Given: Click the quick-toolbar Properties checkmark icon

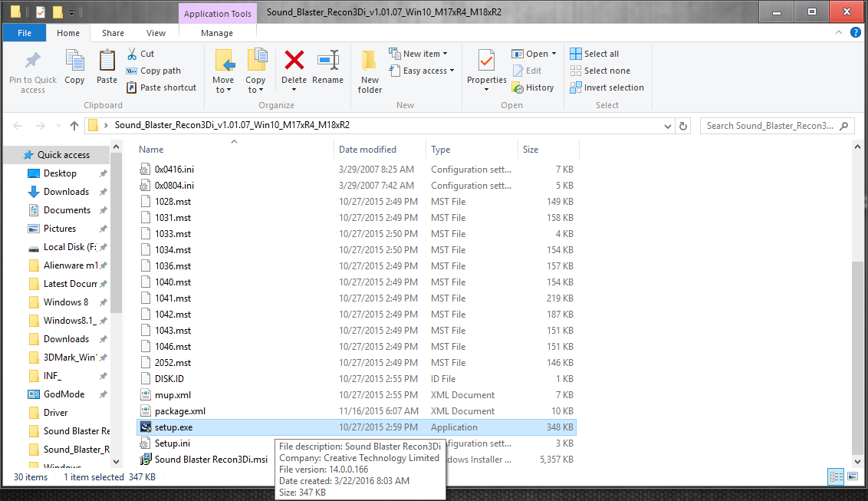Looking at the screenshot, I should click(41, 12).
